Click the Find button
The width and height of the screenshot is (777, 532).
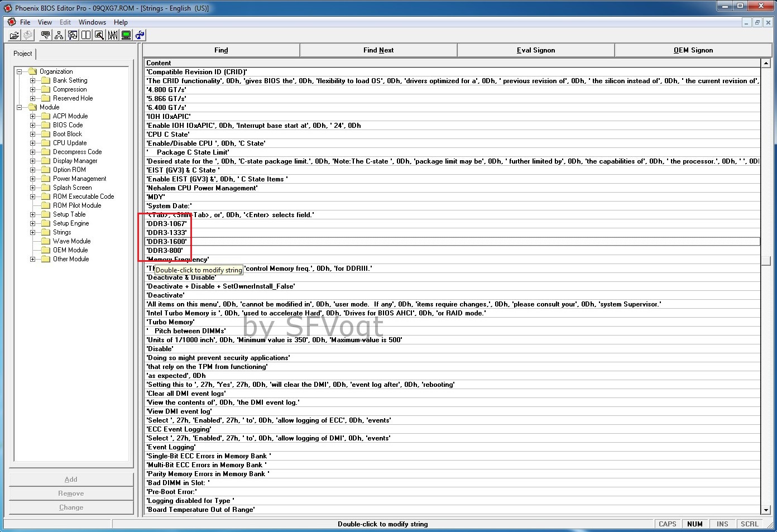[221, 50]
